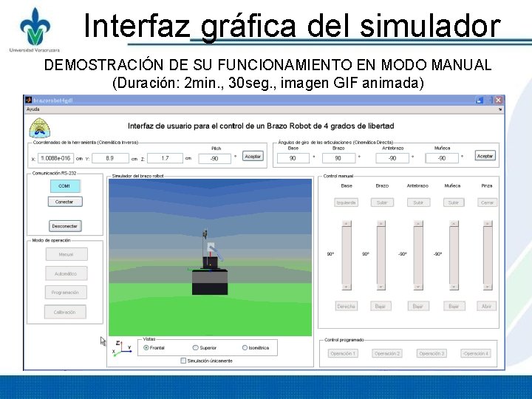
Task: Click the X coordinate input field
Action: coord(55,158)
